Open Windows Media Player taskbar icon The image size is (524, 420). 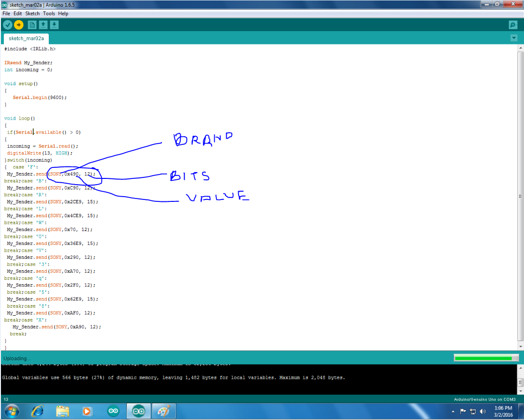point(87,411)
